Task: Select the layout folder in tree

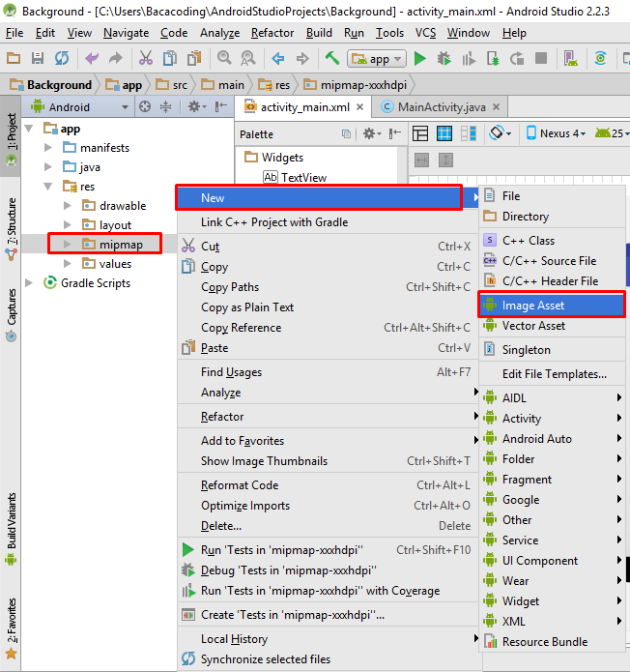Action: (x=107, y=225)
